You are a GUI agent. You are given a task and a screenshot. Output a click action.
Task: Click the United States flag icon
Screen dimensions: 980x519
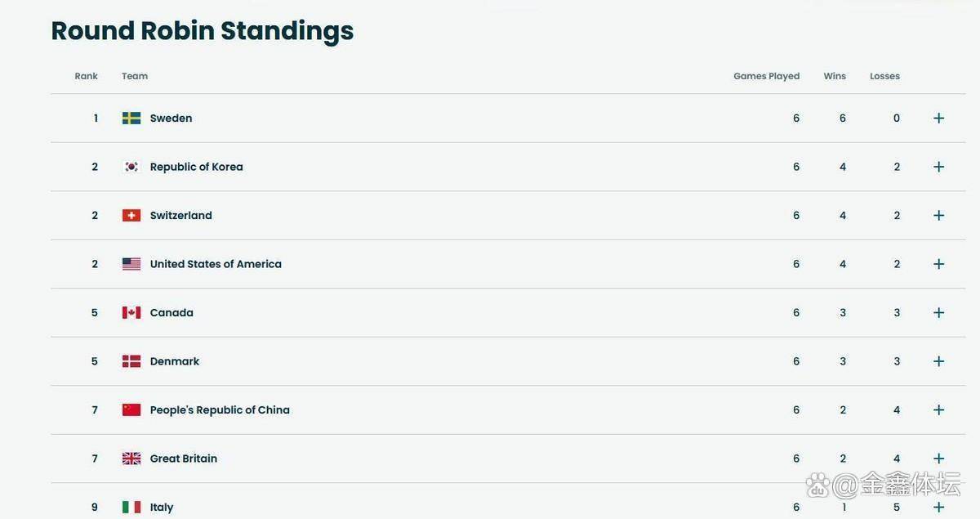(x=131, y=264)
